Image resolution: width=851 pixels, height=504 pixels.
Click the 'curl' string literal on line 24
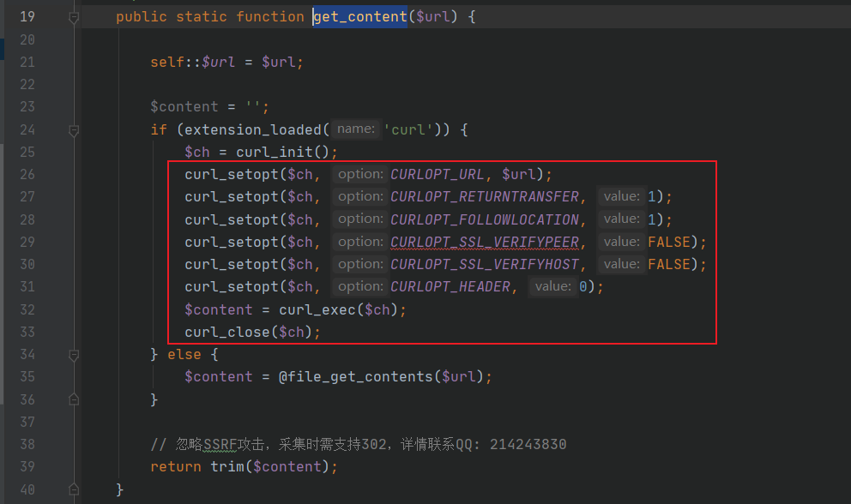(408, 129)
